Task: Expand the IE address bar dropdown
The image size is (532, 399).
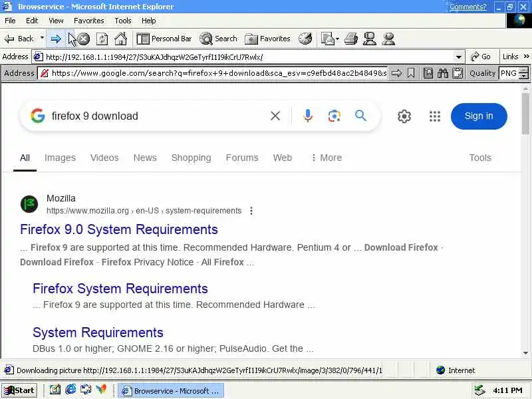Action: [x=459, y=57]
